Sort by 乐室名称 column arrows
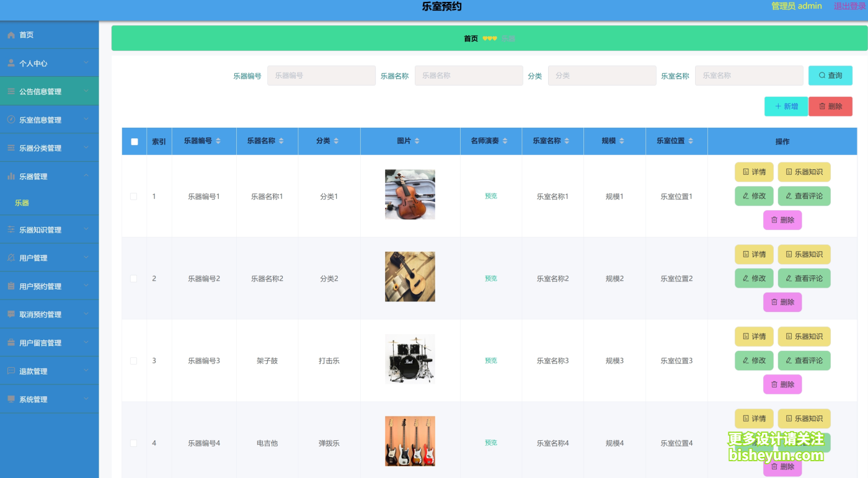This screenshot has width=868, height=478. pyautogui.click(x=567, y=141)
